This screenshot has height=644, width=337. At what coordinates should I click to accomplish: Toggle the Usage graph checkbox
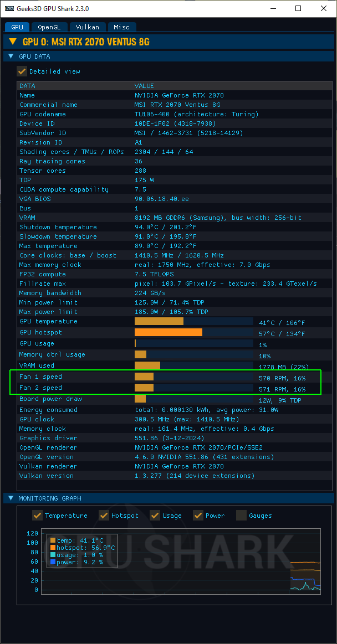click(x=155, y=515)
